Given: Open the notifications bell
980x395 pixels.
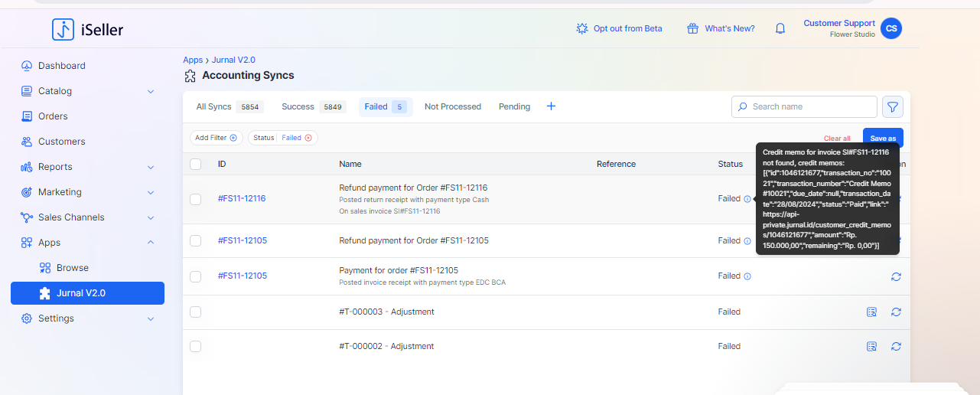Looking at the screenshot, I should coord(780,28).
